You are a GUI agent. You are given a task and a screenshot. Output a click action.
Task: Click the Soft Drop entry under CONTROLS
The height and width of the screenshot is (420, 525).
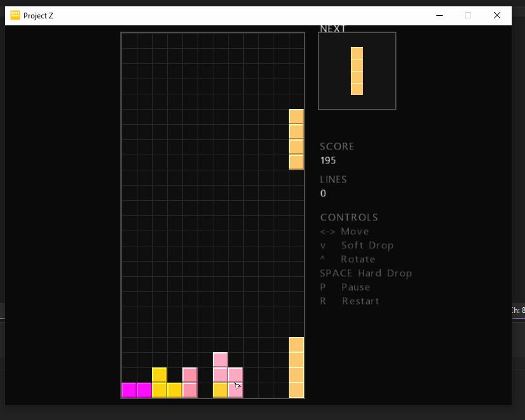click(356, 245)
